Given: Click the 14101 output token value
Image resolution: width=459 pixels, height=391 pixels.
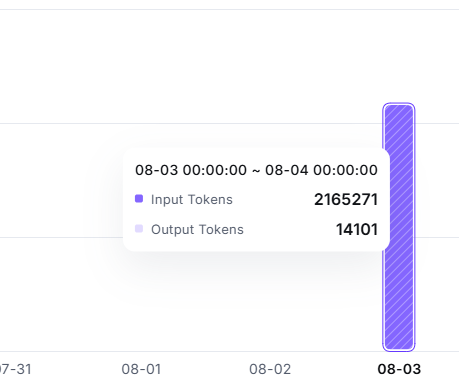Looking at the screenshot, I should pyautogui.click(x=357, y=230).
